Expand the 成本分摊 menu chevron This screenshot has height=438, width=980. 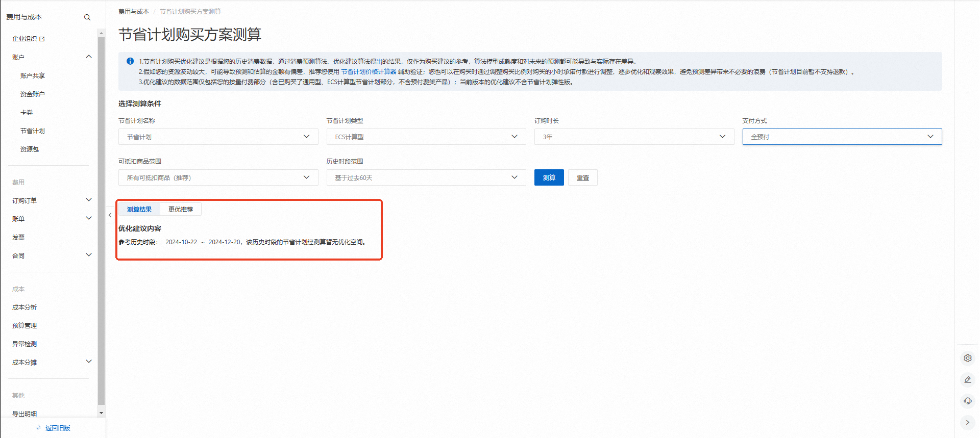tap(89, 362)
